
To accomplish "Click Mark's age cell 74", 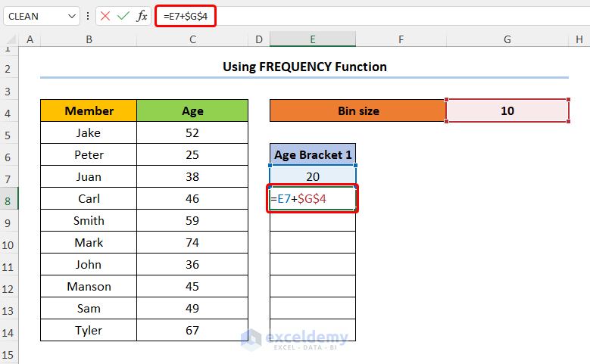I will pyautogui.click(x=192, y=243).
